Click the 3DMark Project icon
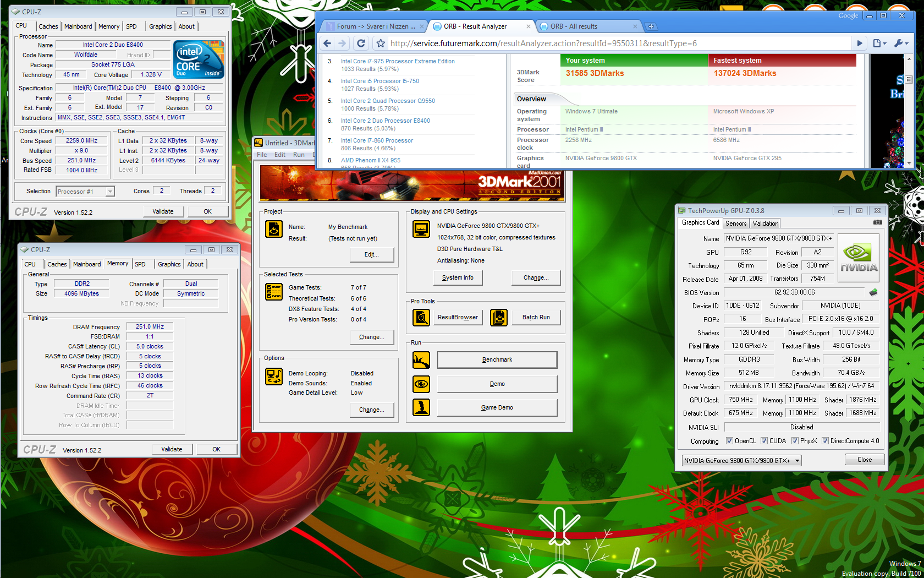 click(273, 228)
